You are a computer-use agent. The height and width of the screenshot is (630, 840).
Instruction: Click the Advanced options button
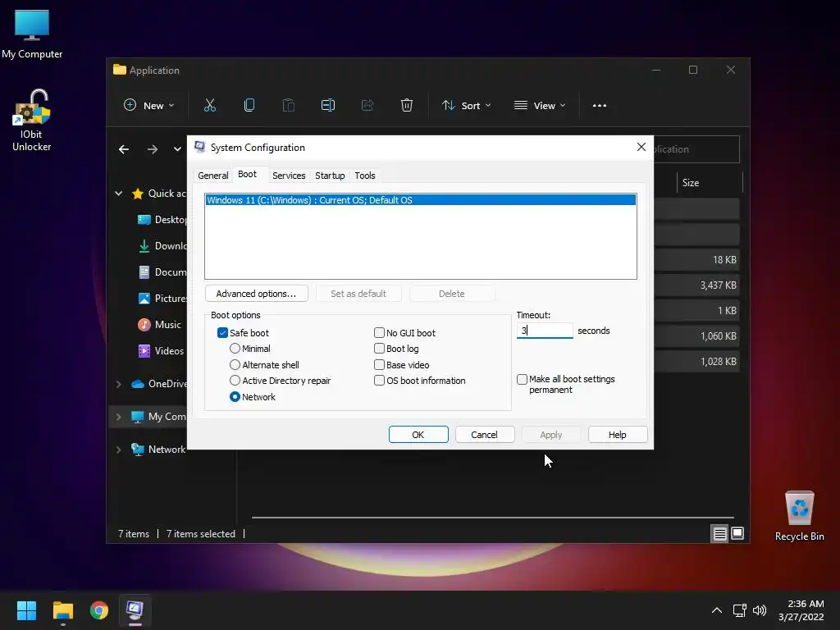pyautogui.click(x=256, y=294)
